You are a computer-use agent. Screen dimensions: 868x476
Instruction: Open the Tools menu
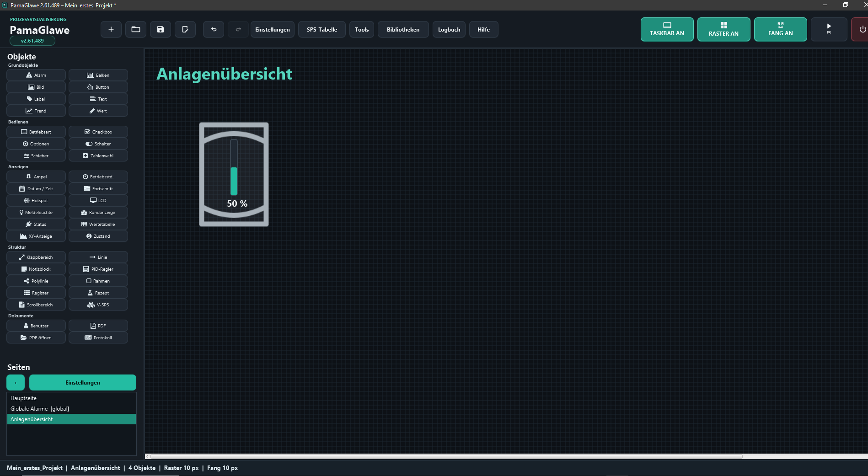click(362, 29)
